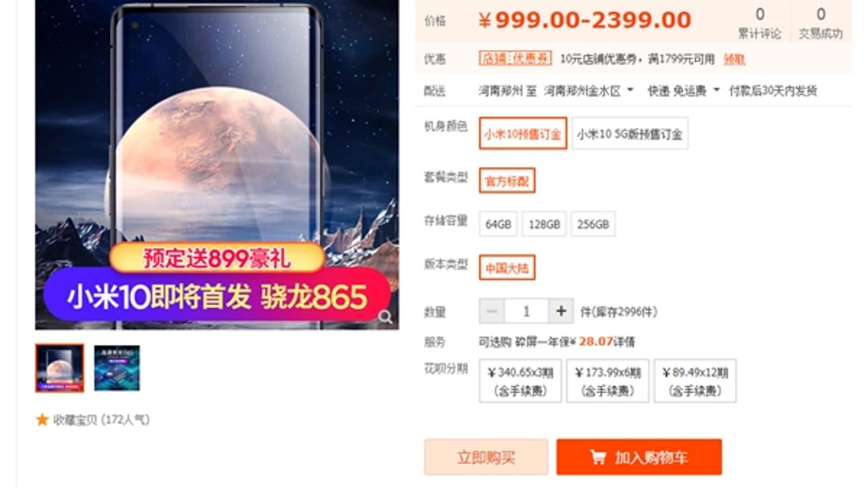Image resolution: width=868 pixels, height=488 pixels.
Task: Click the magnifier icon on product image
Action: point(385,317)
